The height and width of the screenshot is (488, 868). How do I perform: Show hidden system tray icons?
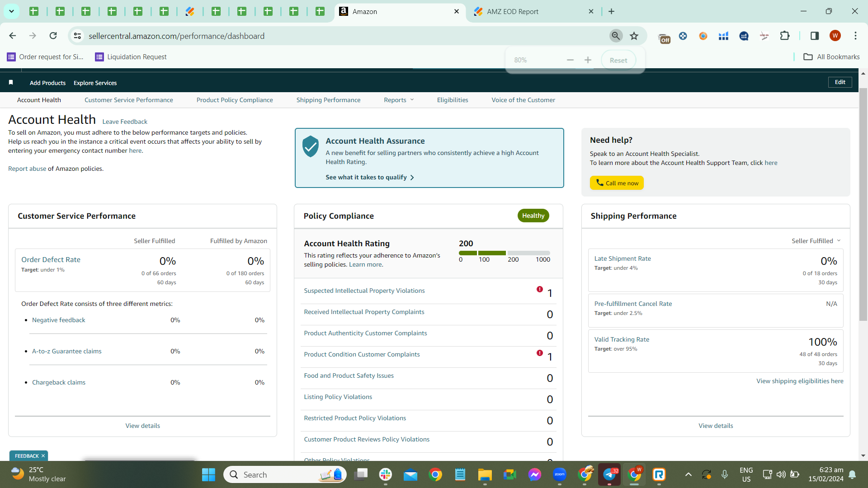pos(688,474)
